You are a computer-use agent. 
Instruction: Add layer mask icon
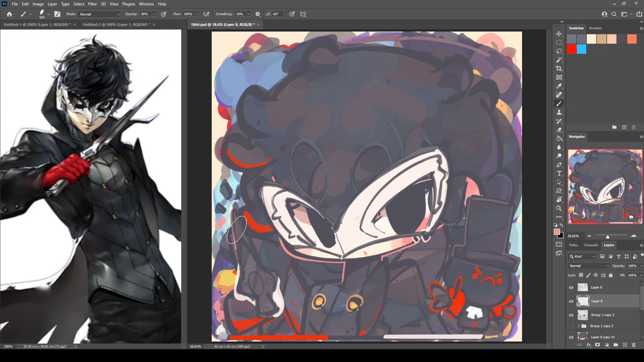tap(597, 345)
